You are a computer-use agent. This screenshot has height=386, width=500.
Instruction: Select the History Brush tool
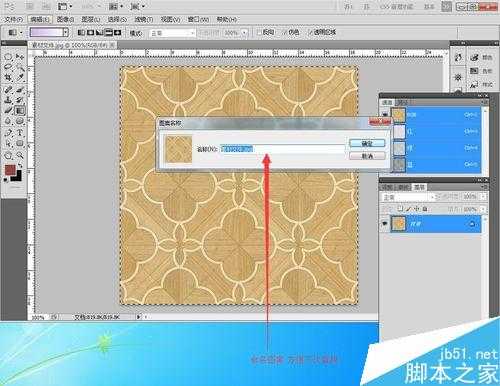(x=20, y=100)
